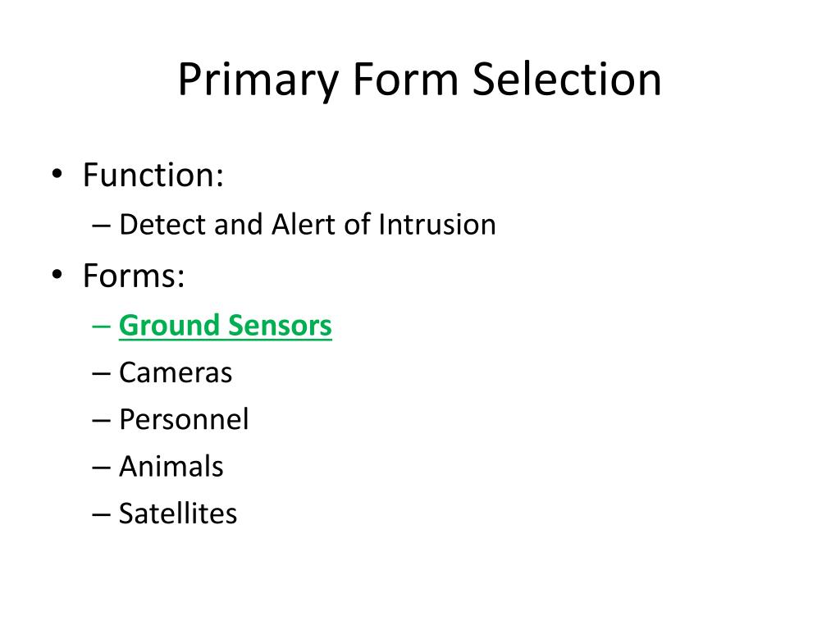Click the dash before Personnel
Screen dimensions: 840x630
[101, 421]
